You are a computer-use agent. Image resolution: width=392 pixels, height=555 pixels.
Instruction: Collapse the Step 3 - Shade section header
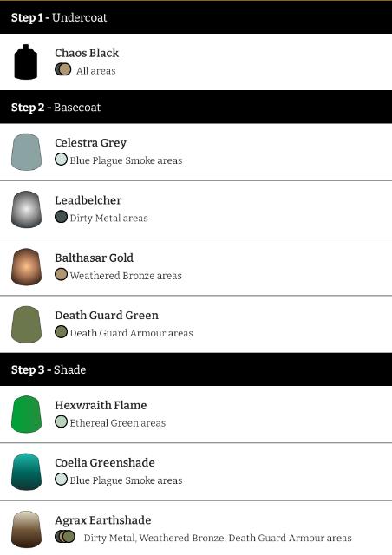pyautogui.click(x=196, y=369)
